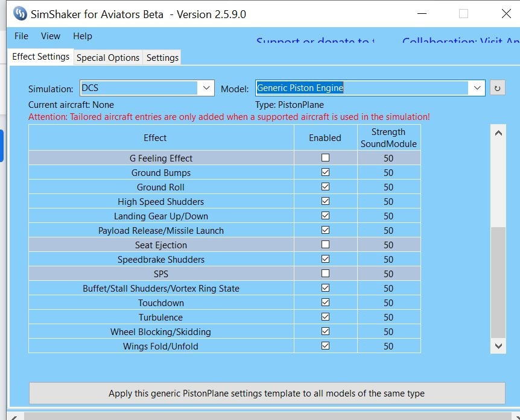Disable the Ground Roll checkbox
Screen dimensions: 520x420
[x=325, y=187]
